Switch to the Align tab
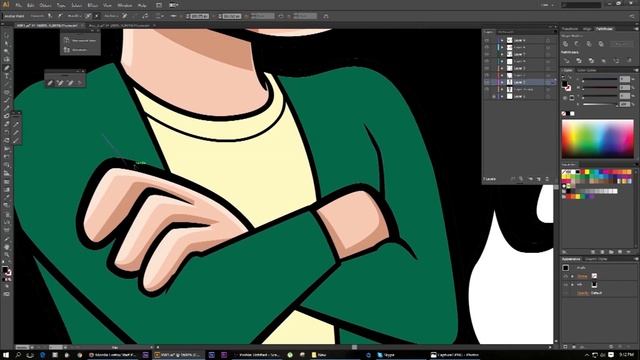This screenshot has height=360, width=640. [x=587, y=29]
